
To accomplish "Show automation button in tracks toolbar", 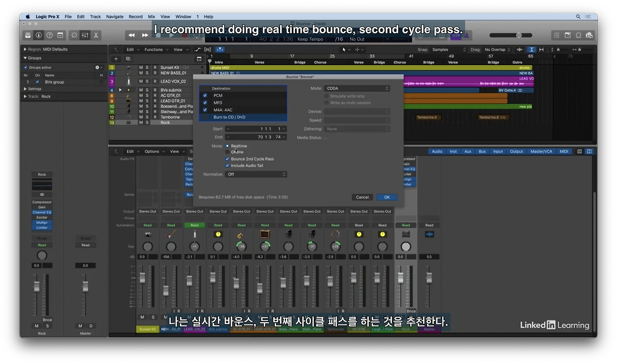I will pos(198,50).
